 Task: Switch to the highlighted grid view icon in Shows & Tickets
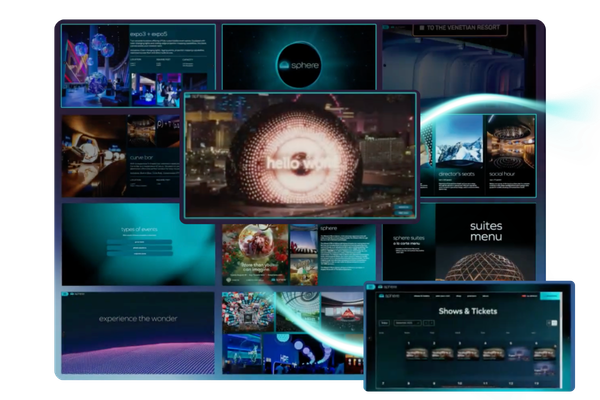tap(554, 323)
